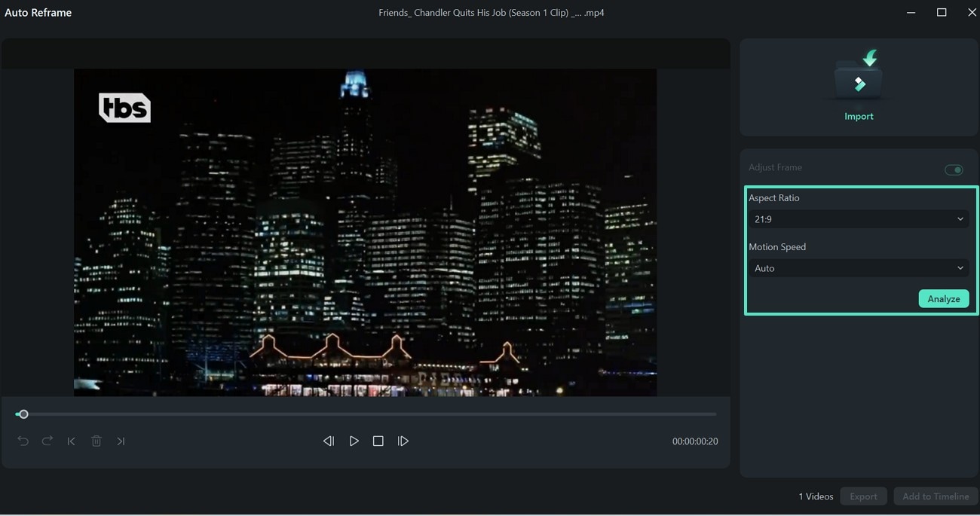Play the video preview
This screenshot has width=980, height=516.
(x=354, y=441)
